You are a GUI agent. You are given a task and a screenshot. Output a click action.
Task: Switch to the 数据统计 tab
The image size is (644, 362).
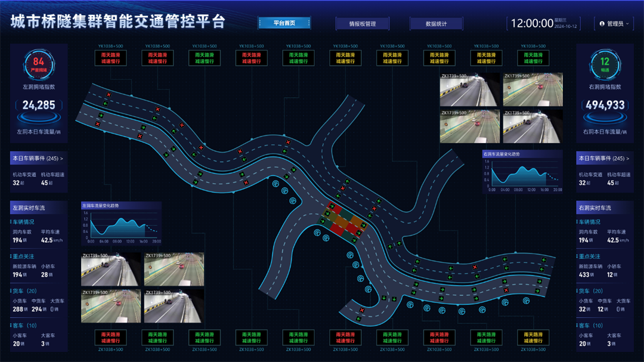436,24
